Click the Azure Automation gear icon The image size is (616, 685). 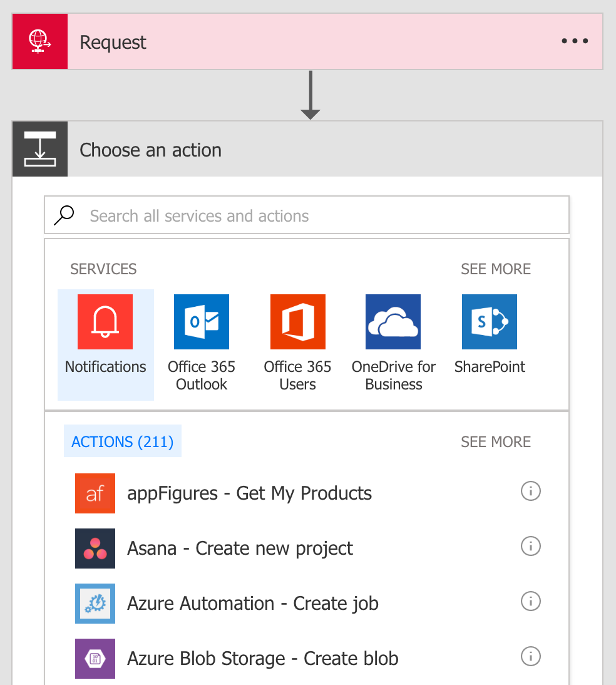95,604
